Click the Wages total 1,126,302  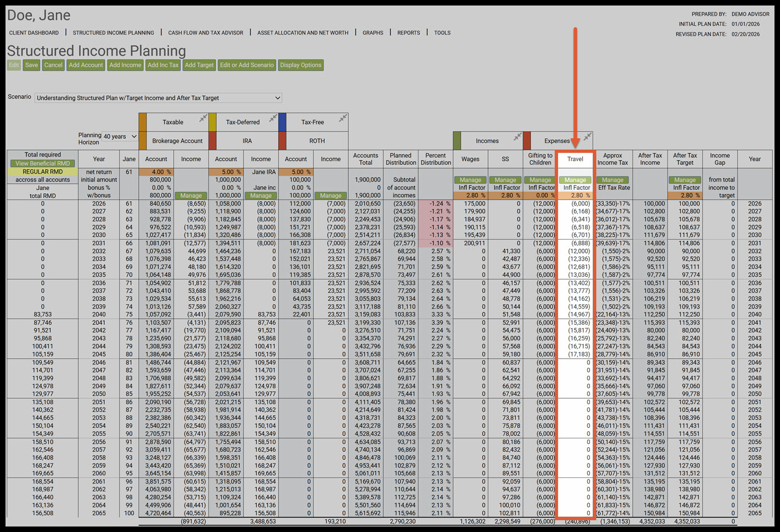(x=472, y=522)
